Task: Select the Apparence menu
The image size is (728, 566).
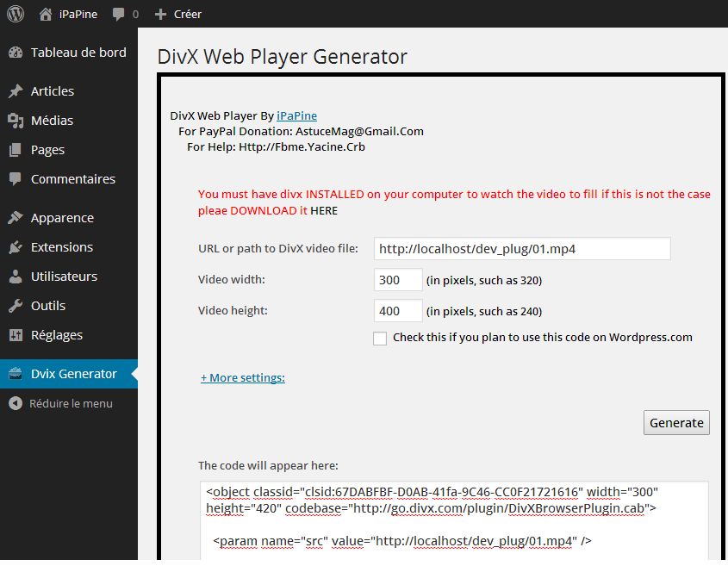Action: coord(69,218)
